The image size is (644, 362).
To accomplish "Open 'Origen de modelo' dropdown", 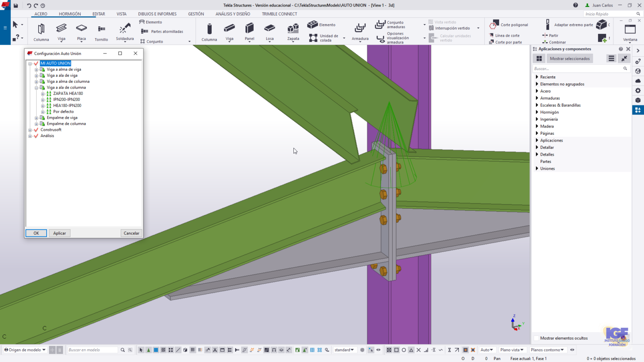I will point(25,350).
